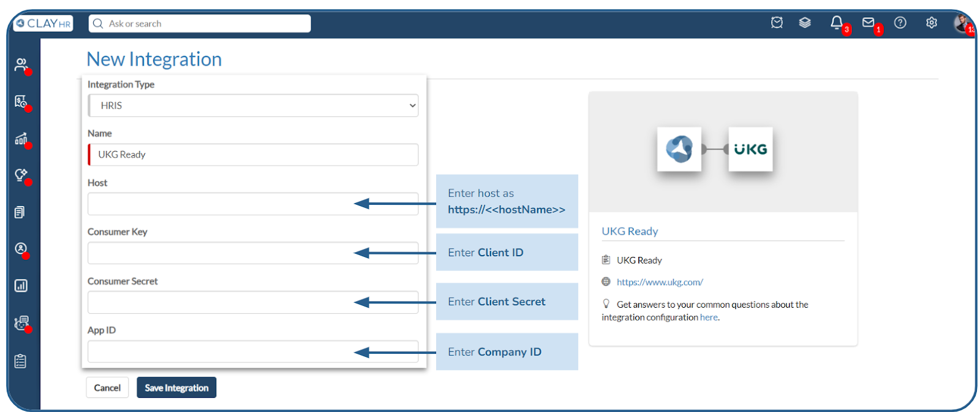The image size is (980, 412).
Task: Click the clipboard icon beside UKG Ready
Action: [606, 260]
